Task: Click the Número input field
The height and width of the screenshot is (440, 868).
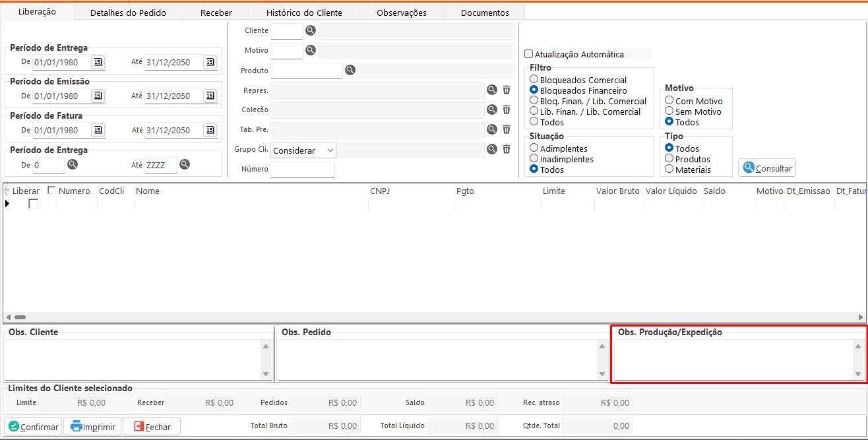Action: click(302, 170)
